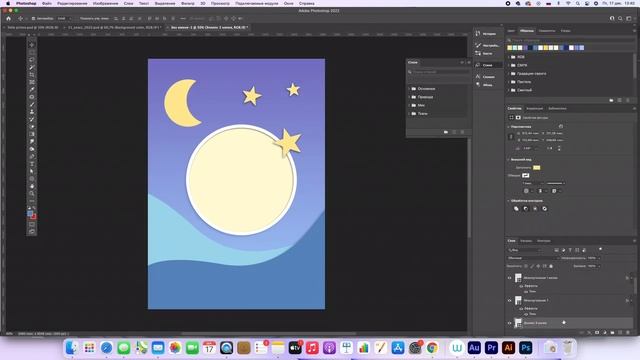Click the fill color swatch in Properties

click(536, 168)
